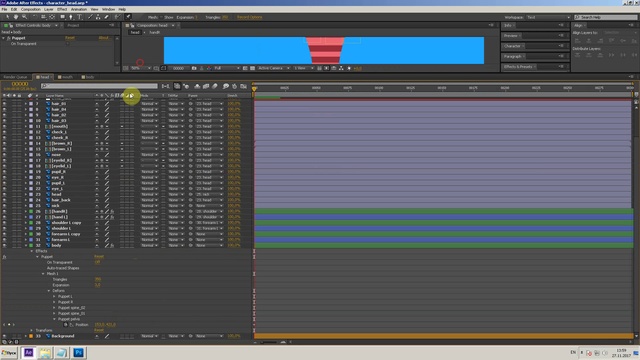
Task: Click the Start button
Action: (9, 353)
